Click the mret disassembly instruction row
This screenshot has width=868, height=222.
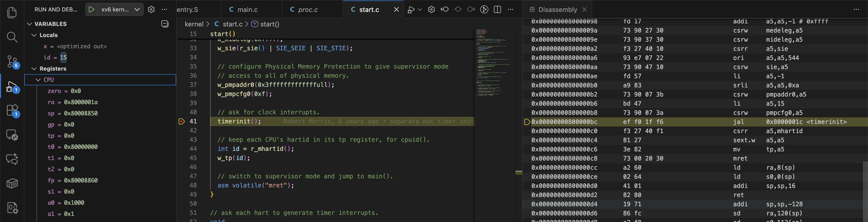click(695, 158)
